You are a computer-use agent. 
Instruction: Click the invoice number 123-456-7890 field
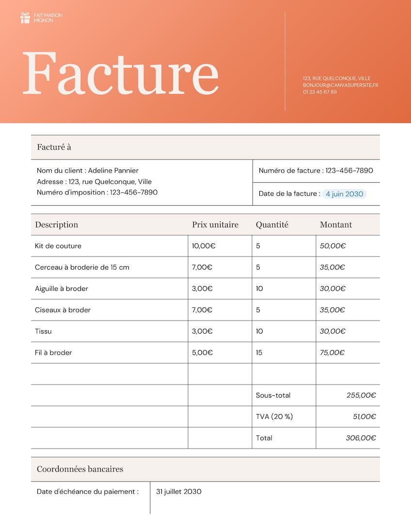click(316, 171)
